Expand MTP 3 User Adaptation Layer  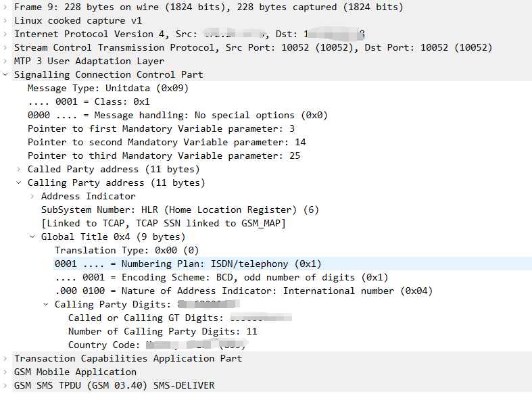[x=6, y=61]
